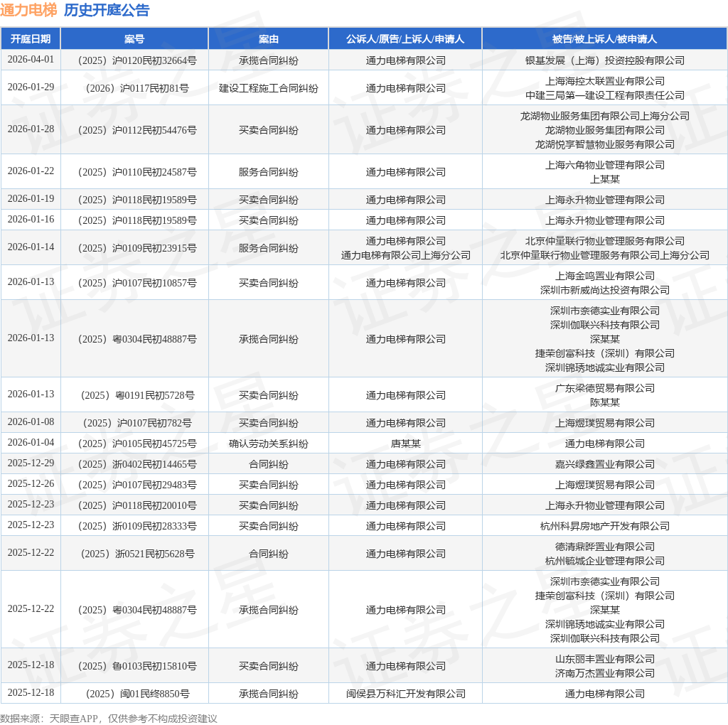
Task: Click plaintiff 唐某某
Action: tap(405, 444)
